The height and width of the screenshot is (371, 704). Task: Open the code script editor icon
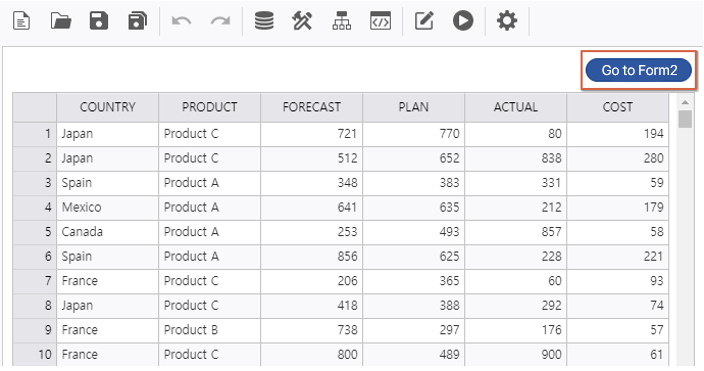(380, 21)
